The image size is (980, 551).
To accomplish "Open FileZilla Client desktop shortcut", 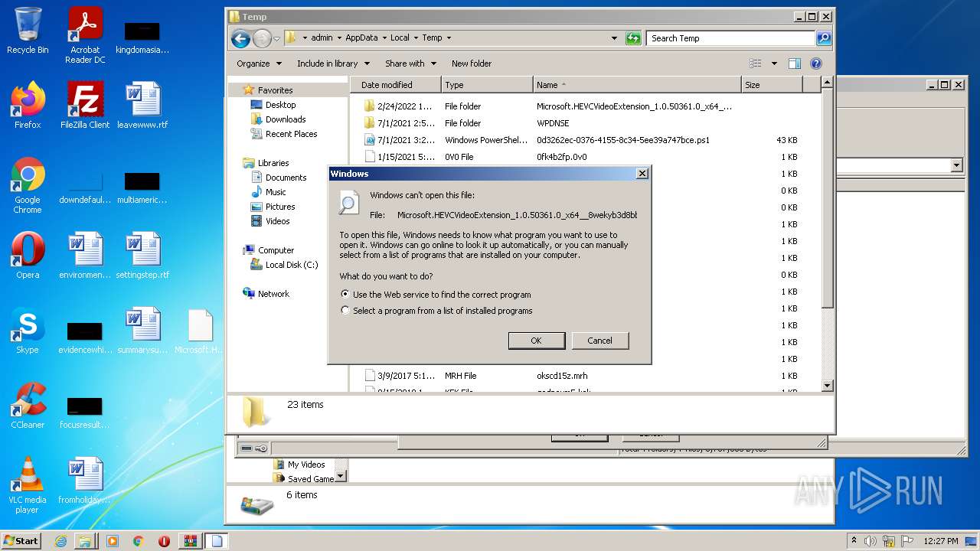I will tap(85, 106).
